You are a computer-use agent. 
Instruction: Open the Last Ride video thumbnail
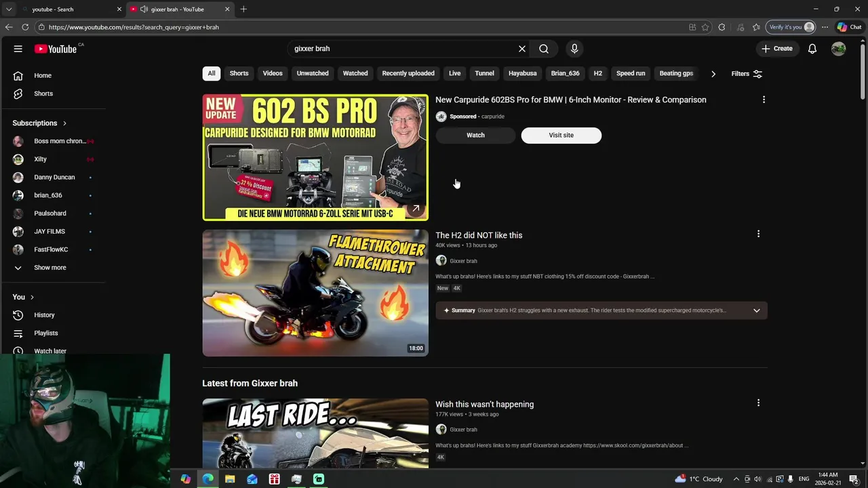click(315, 433)
